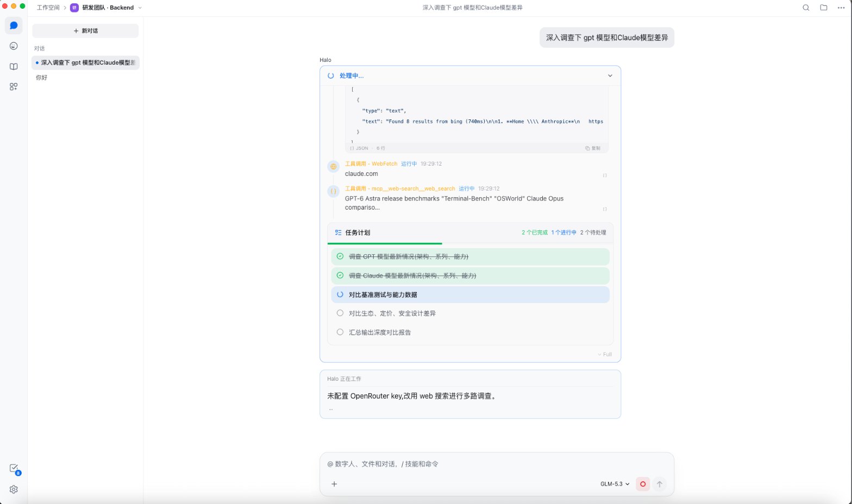Show raw JSON for GPT-6 Astra search call
Viewport: 852px width, 504px height.
coord(605,209)
